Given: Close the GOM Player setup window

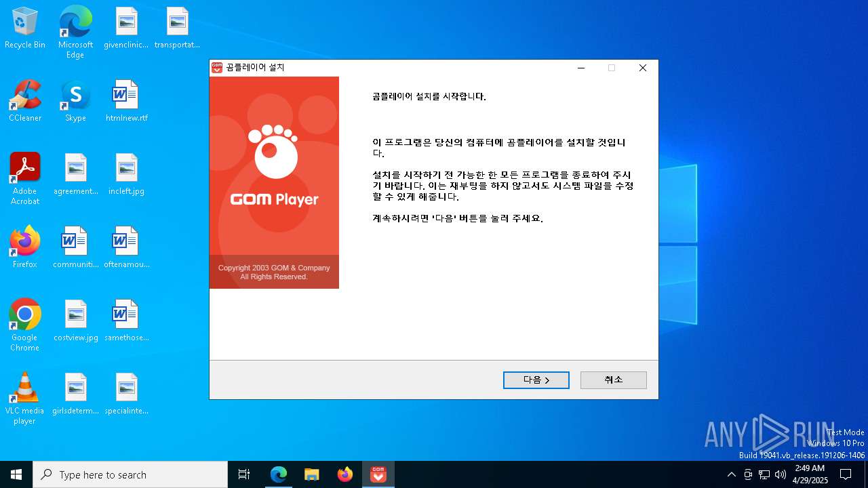Looking at the screenshot, I should [x=643, y=68].
